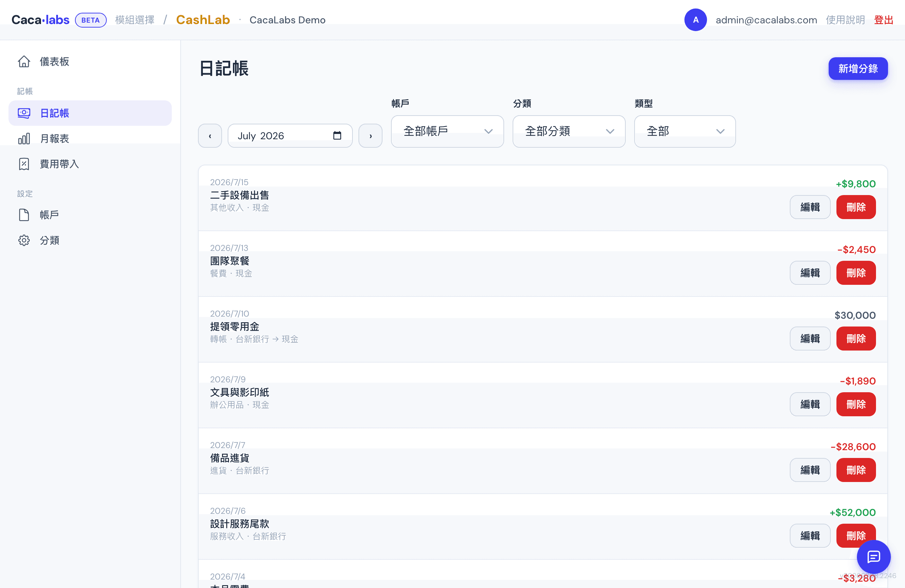Click the 備品進貨 entry title
This screenshot has height=588, width=905.
pos(230,458)
